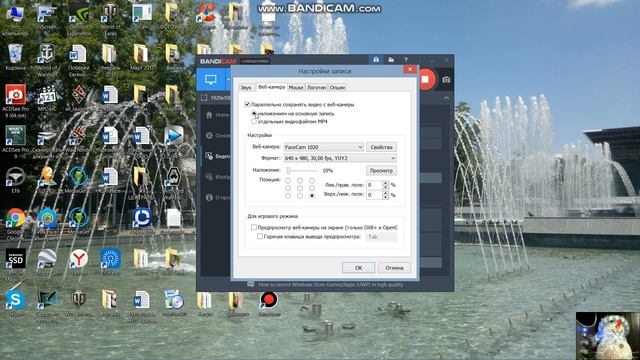Image resolution: width=640 pixels, height=360 pixels.
Task: Open World of Tanks shortcut in top row
Action: [x=110, y=13]
